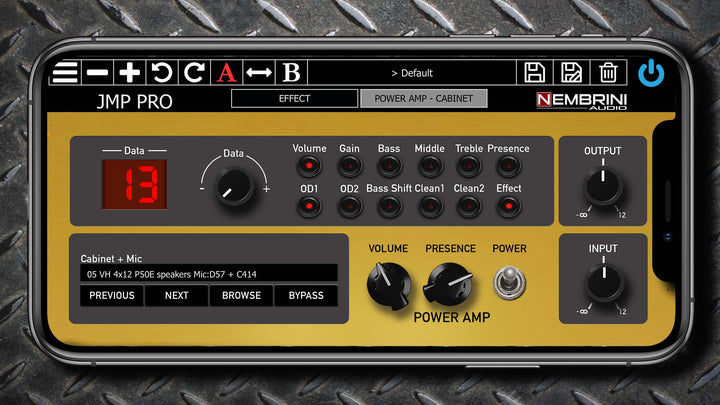720x405 pixels.
Task: Toggle the Bass Shift button
Action: pyautogui.click(x=389, y=206)
